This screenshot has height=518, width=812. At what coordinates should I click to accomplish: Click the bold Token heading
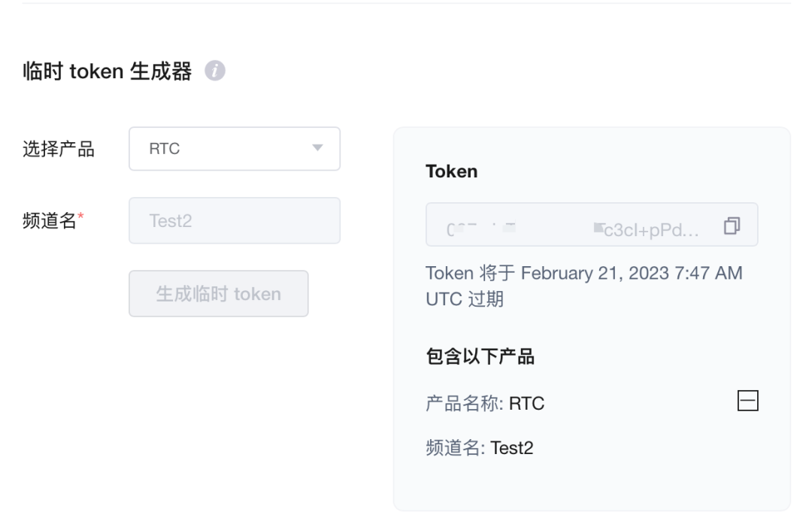[x=451, y=171]
